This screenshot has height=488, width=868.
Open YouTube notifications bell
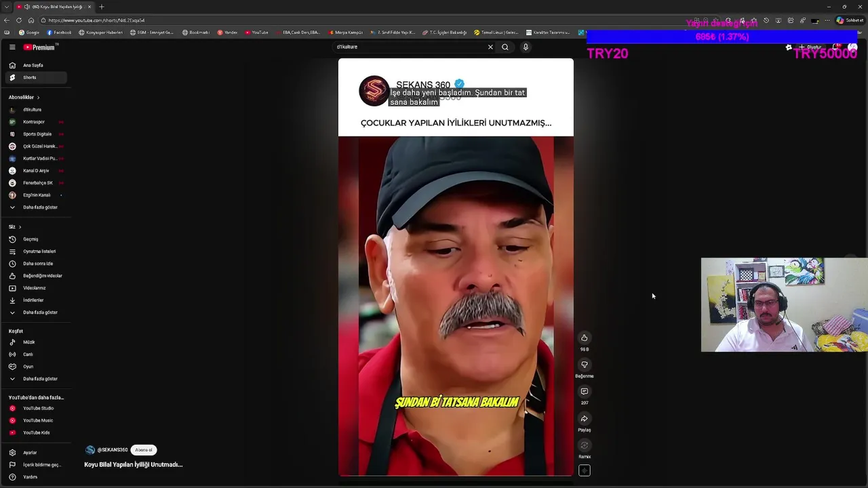[836, 47]
